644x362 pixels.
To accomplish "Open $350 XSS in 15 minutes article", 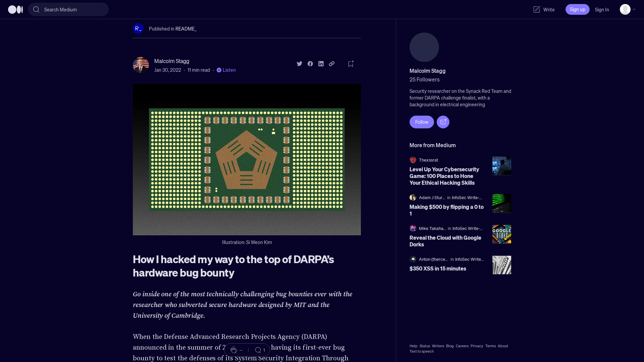I will pos(438,268).
